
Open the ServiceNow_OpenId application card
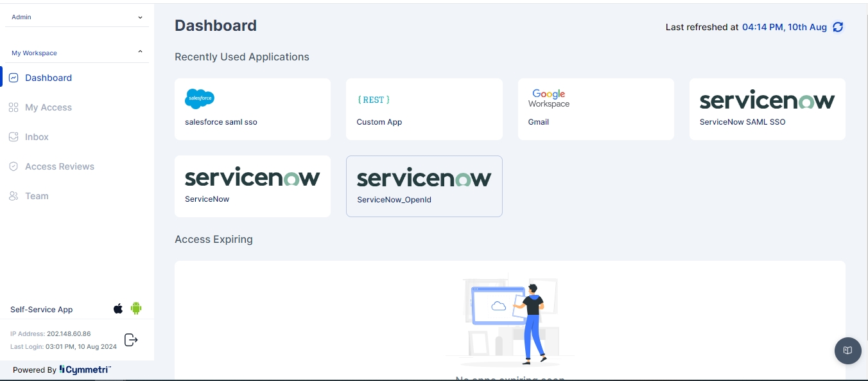pyautogui.click(x=424, y=186)
